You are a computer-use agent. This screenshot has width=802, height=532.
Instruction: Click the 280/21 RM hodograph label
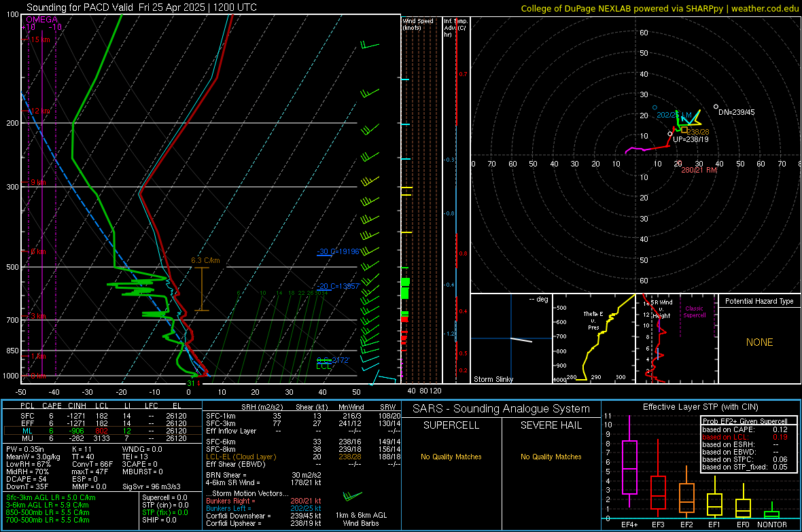(x=699, y=170)
